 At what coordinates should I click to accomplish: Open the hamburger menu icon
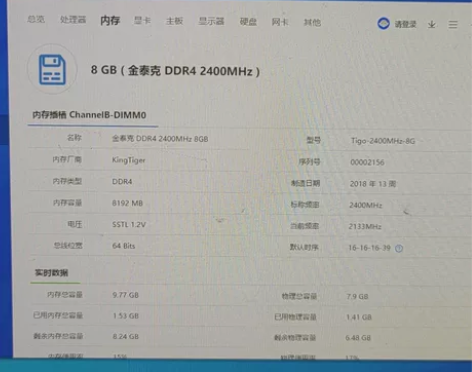click(x=453, y=25)
